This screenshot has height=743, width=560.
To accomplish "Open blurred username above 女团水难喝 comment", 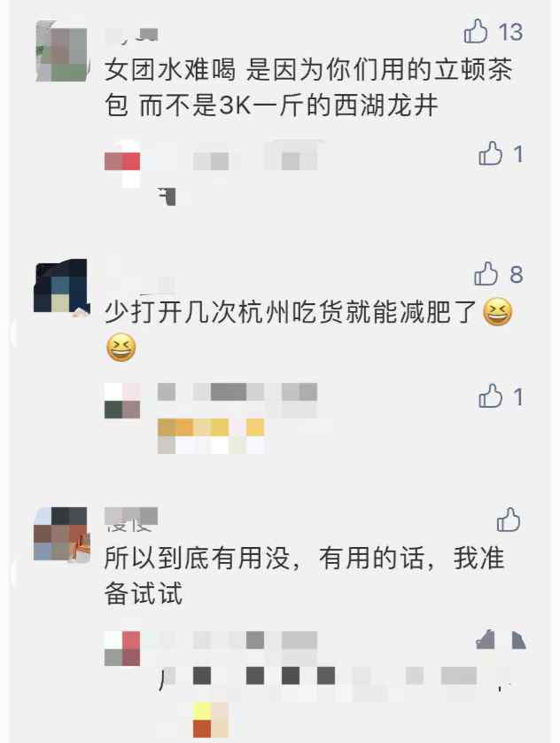I will [x=131, y=35].
